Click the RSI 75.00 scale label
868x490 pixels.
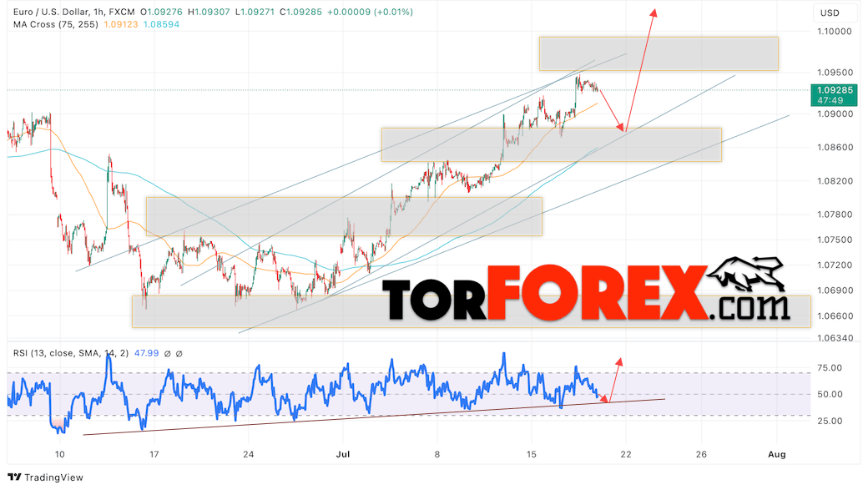pos(830,367)
